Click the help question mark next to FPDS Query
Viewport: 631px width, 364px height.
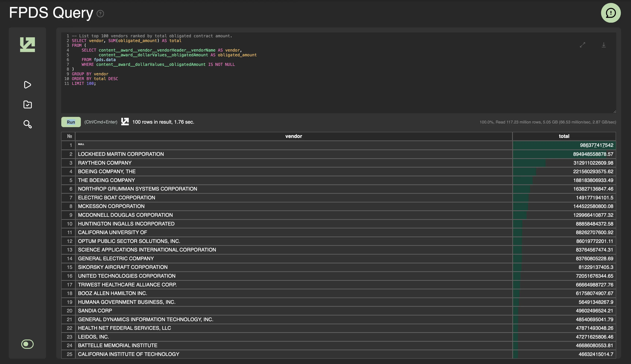click(100, 14)
